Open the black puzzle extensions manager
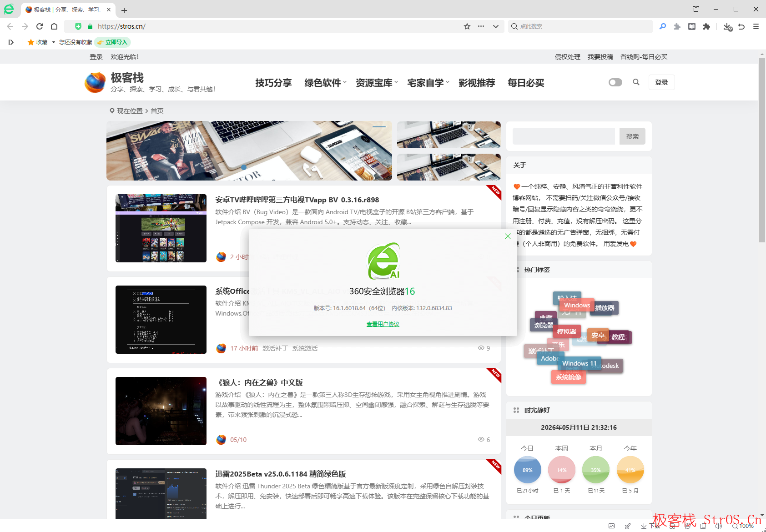 (x=706, y=26)
